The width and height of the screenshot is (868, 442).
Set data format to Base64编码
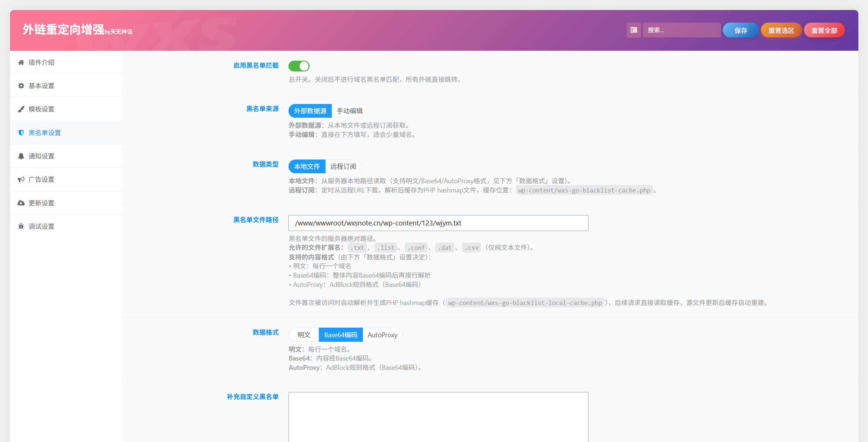pyautogui.click(x=341, y=335)
